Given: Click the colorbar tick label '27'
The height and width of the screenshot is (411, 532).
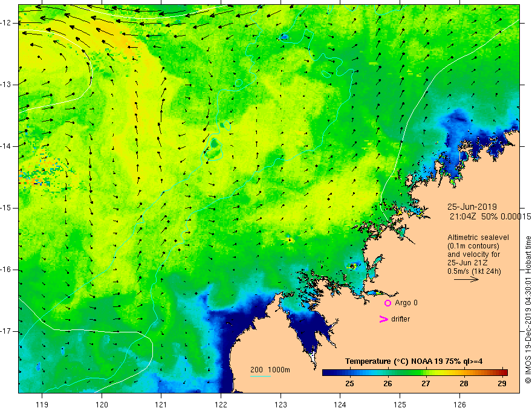Looking at the screenshot, I should coord(426,384).
